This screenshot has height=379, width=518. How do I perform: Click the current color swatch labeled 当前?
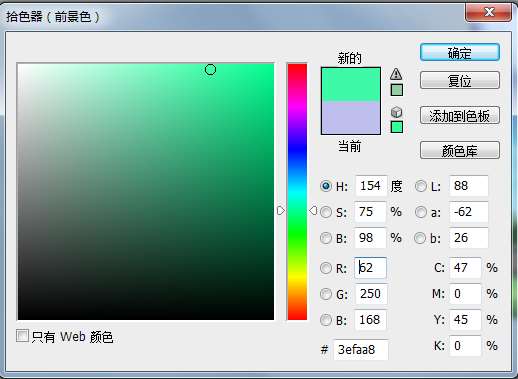351,118
